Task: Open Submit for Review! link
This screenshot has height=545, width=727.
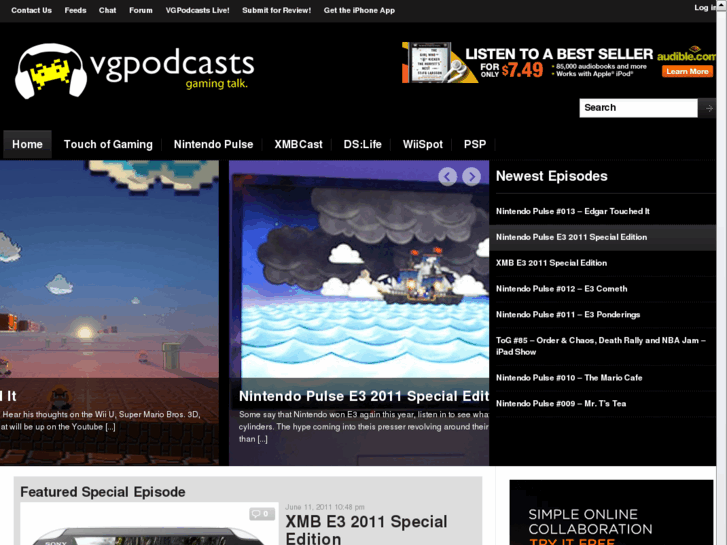Action: (276, 10)
